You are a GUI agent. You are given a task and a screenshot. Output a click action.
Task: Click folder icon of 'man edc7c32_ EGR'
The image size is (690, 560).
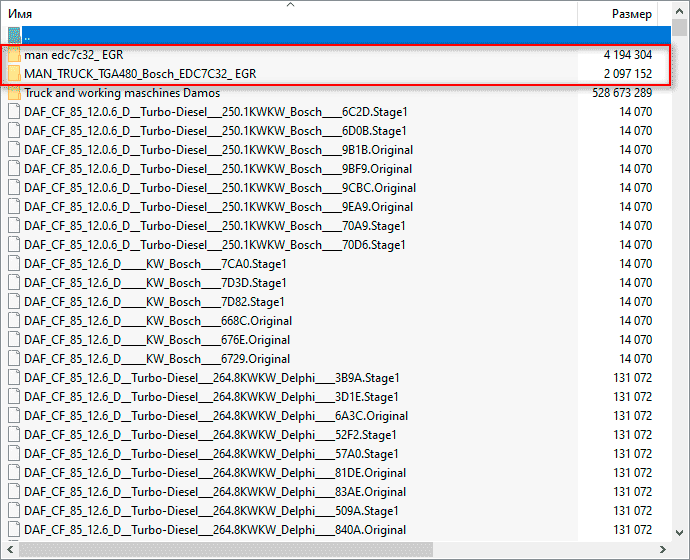[x=14, y=55]
